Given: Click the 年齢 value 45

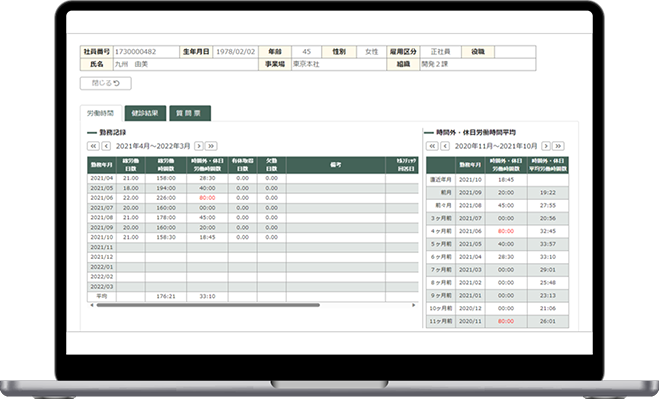Looking at the screenshot, I should pyautogui.click(x=306, y=52).
